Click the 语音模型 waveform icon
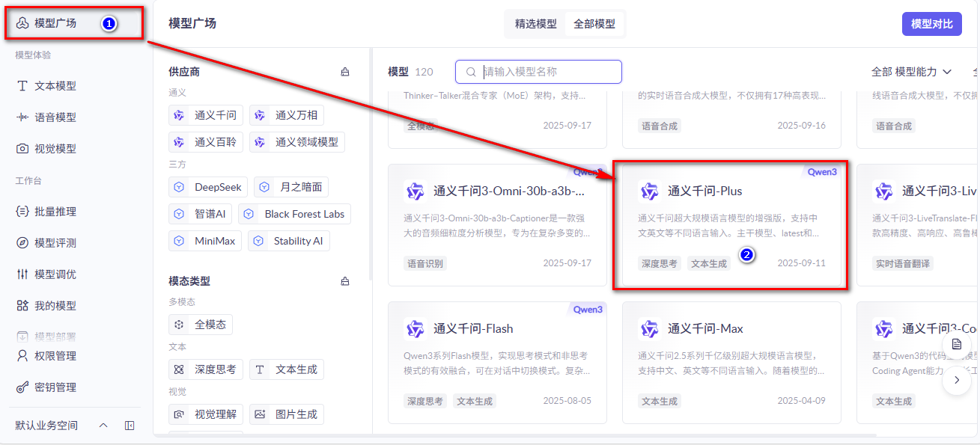 coord(22,117)
